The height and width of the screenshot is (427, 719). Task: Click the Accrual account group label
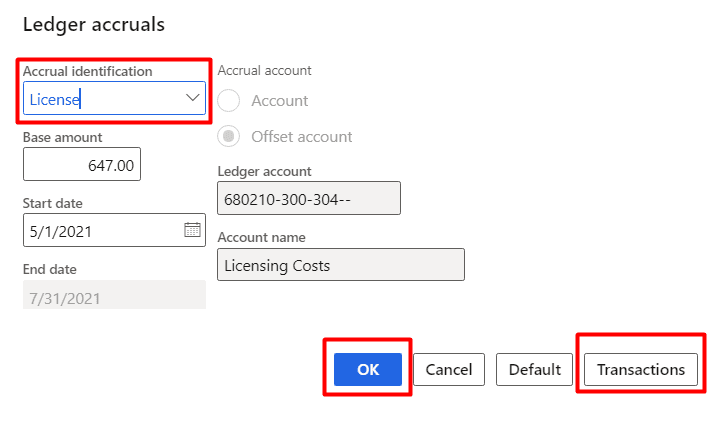click(264, 71)
